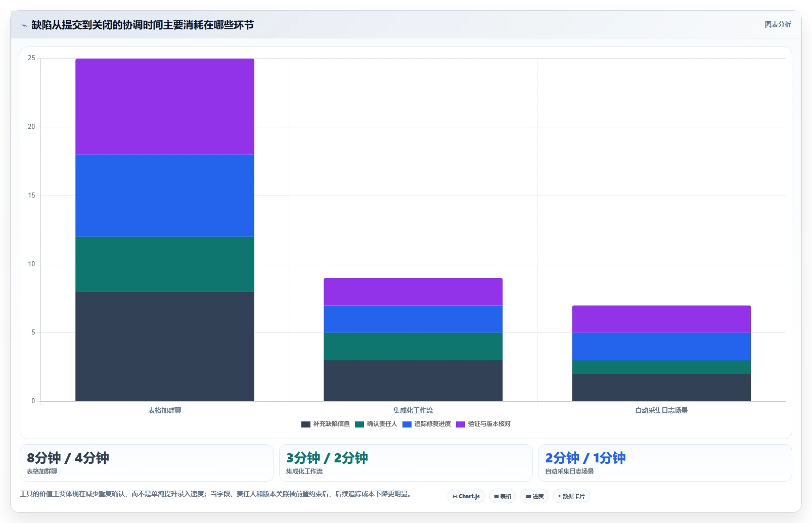Click the dark navy segment of the 自动采集日志场景 bar
This screenshot has height=523, width=812.
pos(661,388)
